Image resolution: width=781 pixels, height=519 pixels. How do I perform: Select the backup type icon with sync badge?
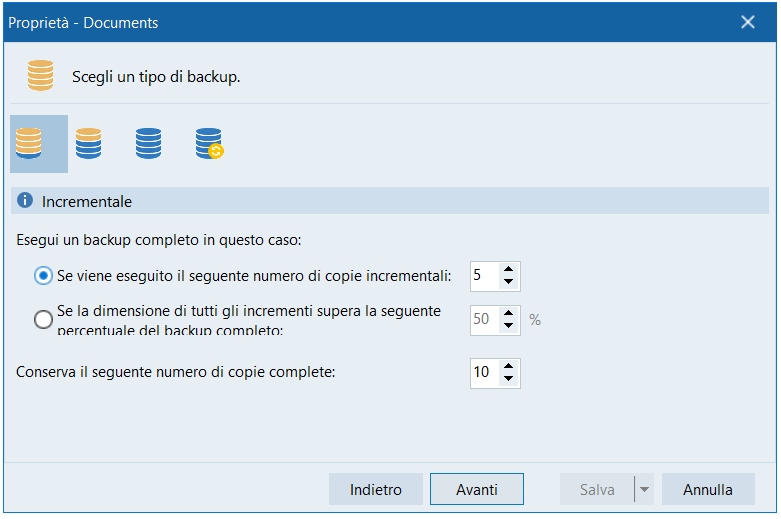209,144
